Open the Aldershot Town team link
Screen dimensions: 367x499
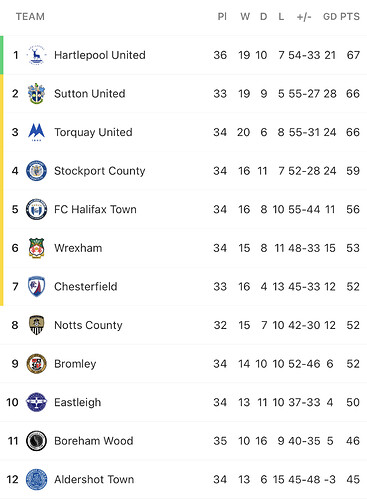(x=94, y=479)
